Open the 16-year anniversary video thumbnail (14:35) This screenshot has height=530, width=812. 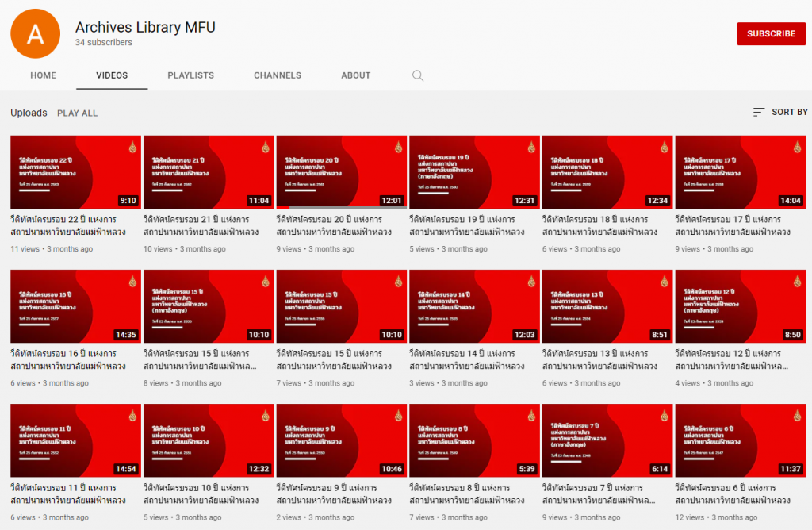[75, 305]
